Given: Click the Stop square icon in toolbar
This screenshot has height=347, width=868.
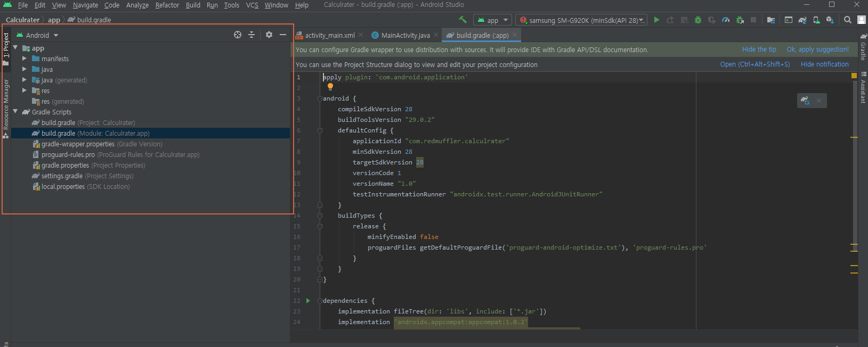Looking at the screenshot, I should pyautogui.click(x=753, y=20).
